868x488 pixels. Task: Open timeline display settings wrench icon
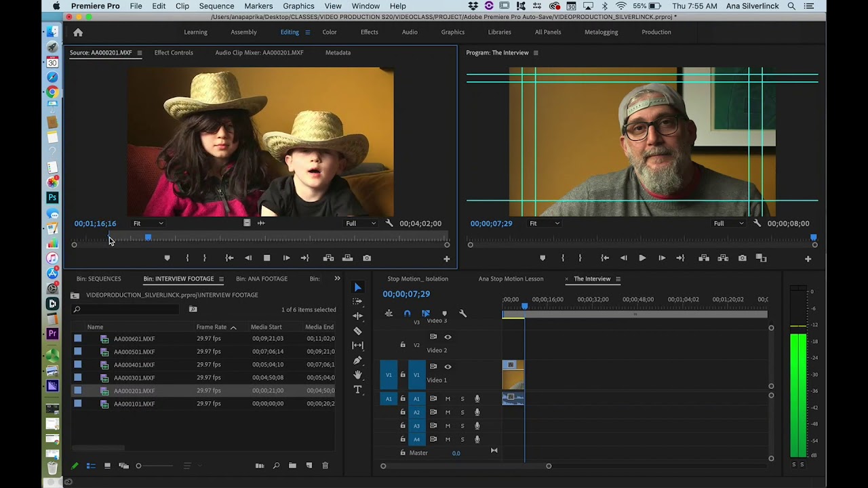pos(462,313)
